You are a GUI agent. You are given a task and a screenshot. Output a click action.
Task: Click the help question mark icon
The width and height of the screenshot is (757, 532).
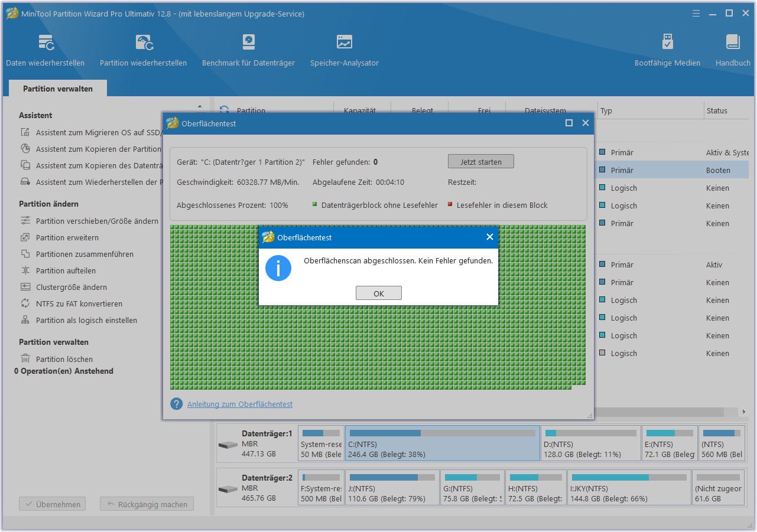(x=176, y=404)
